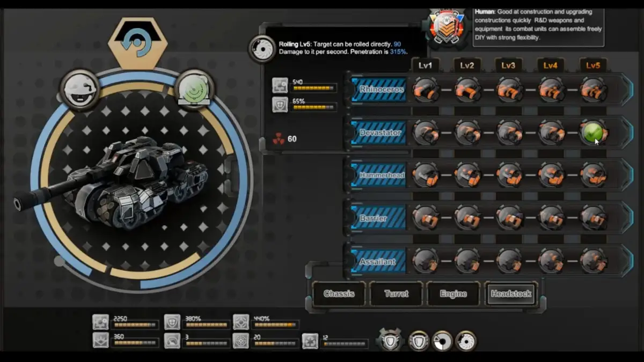Select Rhinoceros Lv1 headstock icon
This screenshot has width=644, height=362.
pyautogui.click(x=426, y=90)
